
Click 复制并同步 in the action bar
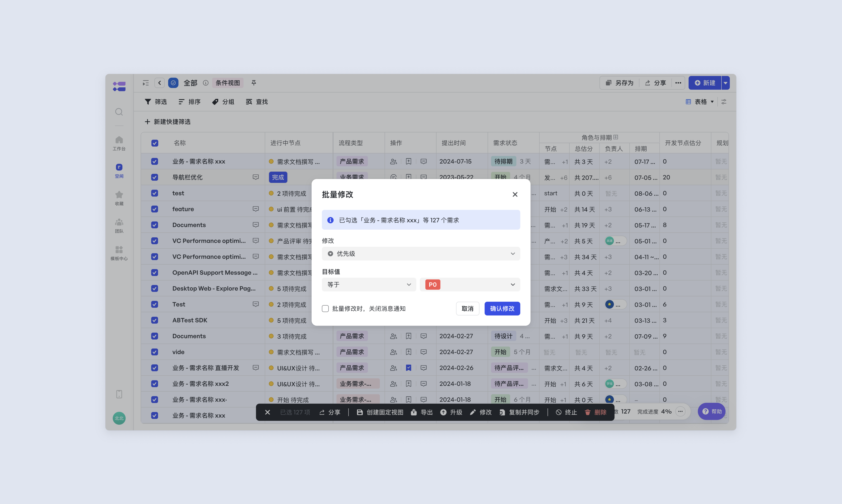[x=519, y=412]
